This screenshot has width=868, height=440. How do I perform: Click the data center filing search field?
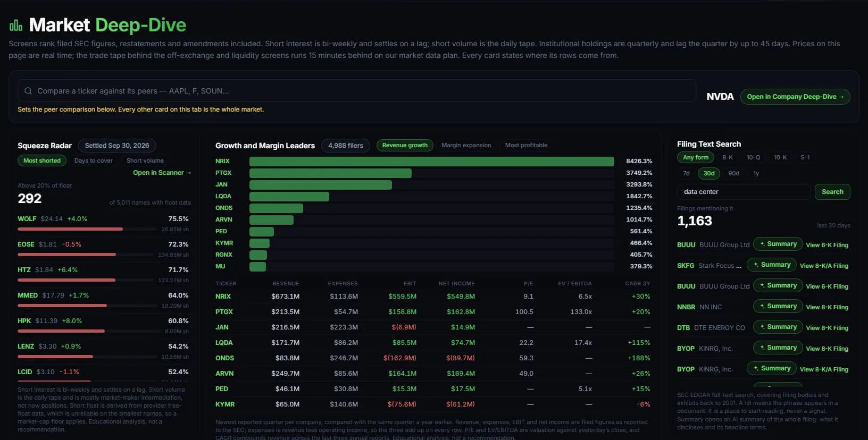[744, 192]
